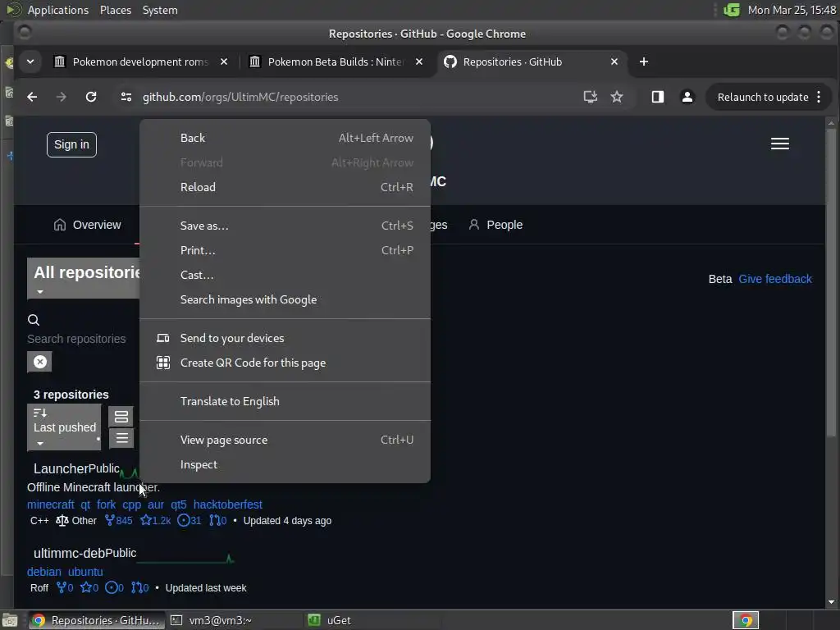Open ultimmc-deb forks count icon

click(x=65, y=588)
